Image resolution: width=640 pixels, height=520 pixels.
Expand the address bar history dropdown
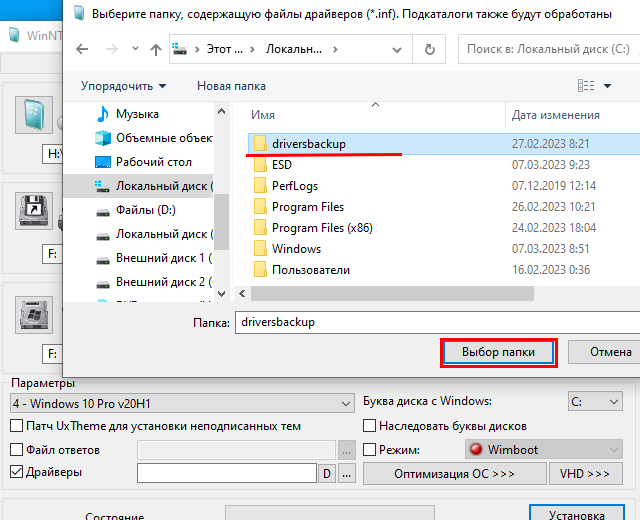click(396, 50)
